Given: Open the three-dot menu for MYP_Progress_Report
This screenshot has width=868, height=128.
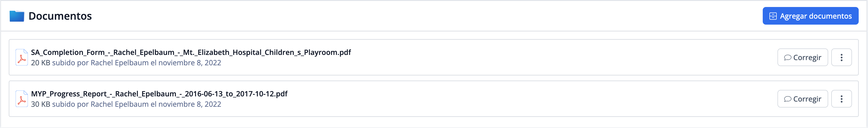Looking at the screenshot, I should pos(841,99).
